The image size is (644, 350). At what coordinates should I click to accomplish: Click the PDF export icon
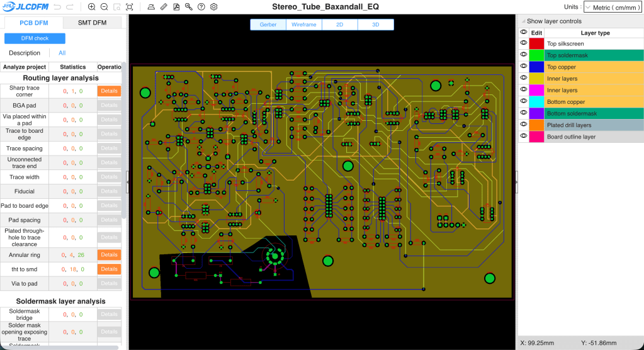click(x=176, y=7)
